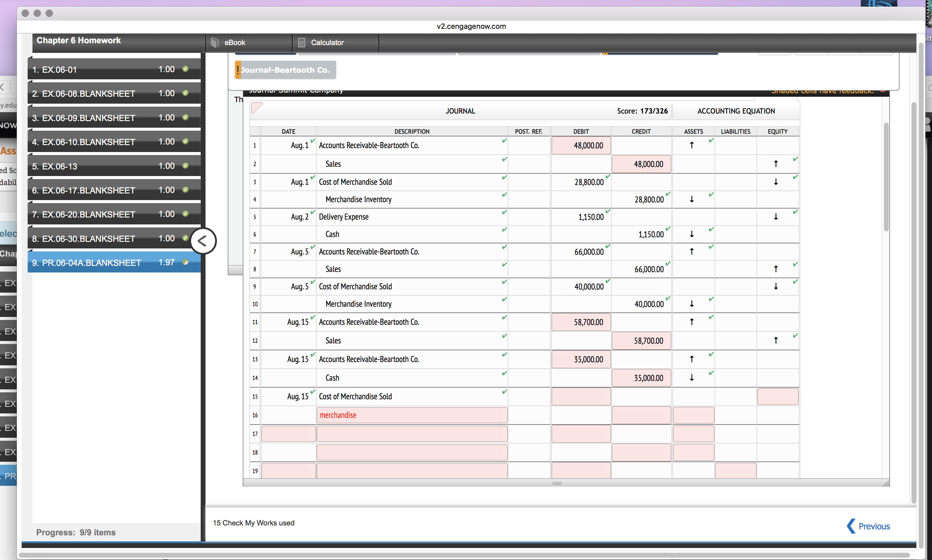Click the Previous chevron arrow icon
Screen dimensions: 932x560
pyautogui.click(x=851, y=526)
